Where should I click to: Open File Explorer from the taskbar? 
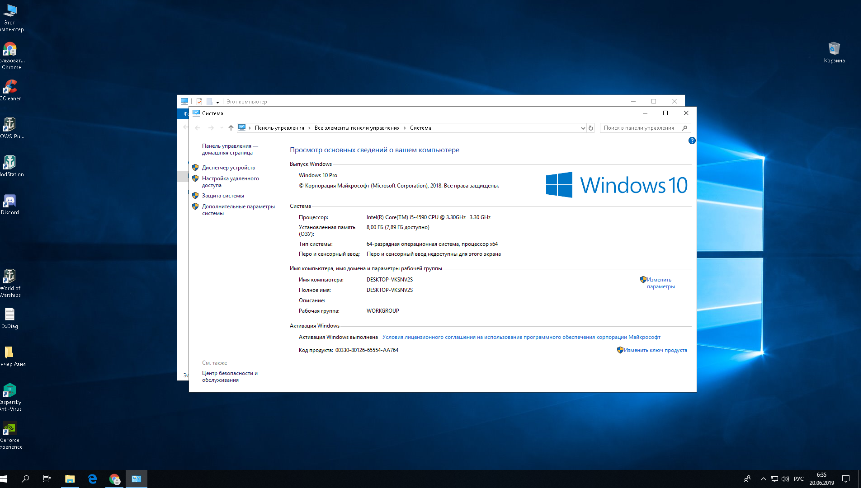pyautogui.click(x=70, y=479)
